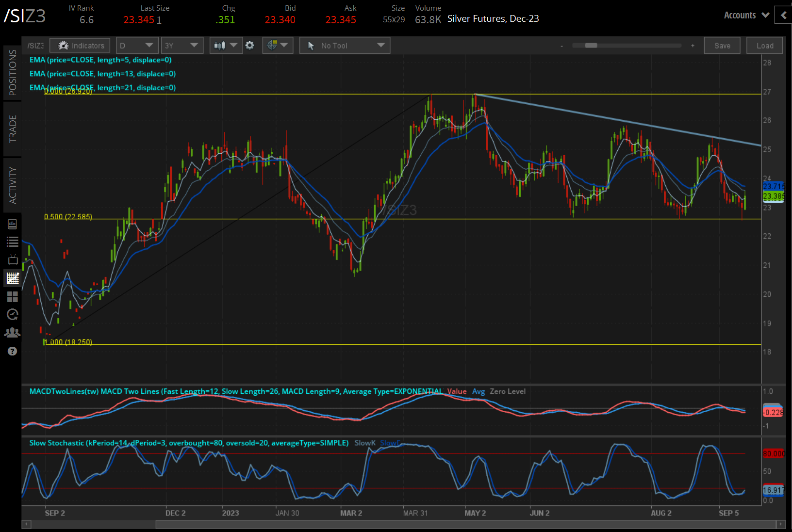Collapse the right panel with the arrow toggle

(x=783, y=15)
